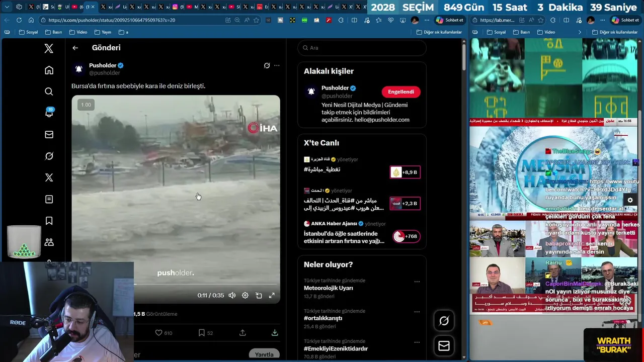
Task: Switch to the Su browser tab
Action: pos(48,7)
